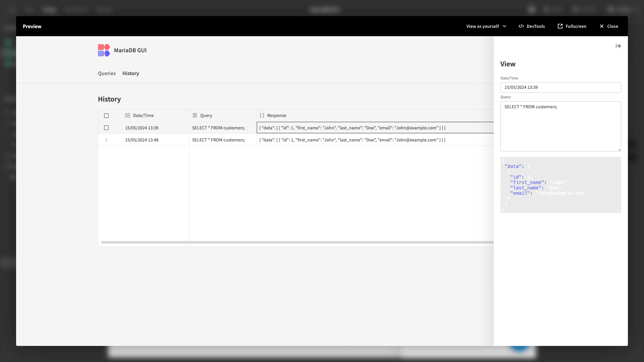Click the History page heading

click(109, 99)
